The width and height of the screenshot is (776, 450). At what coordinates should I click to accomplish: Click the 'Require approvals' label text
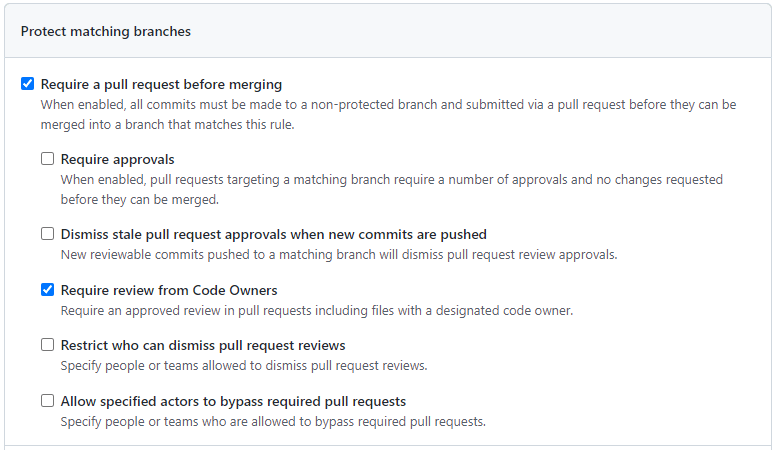pos(117,159)
